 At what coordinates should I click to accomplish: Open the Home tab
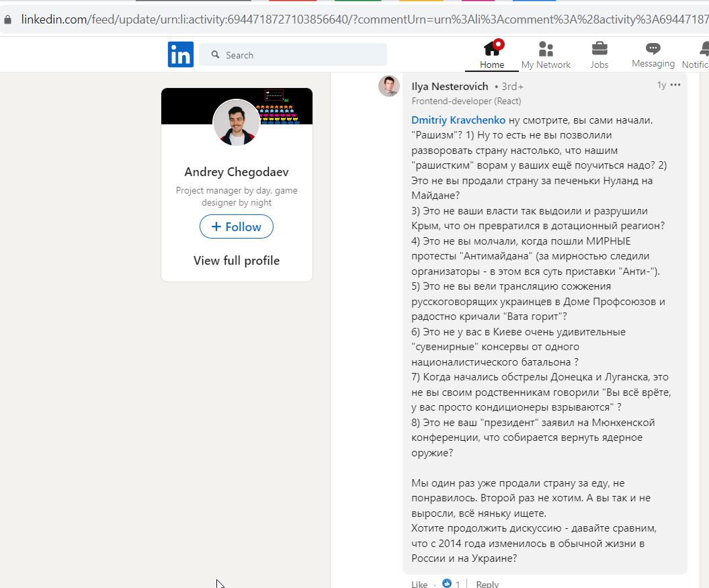492,54
